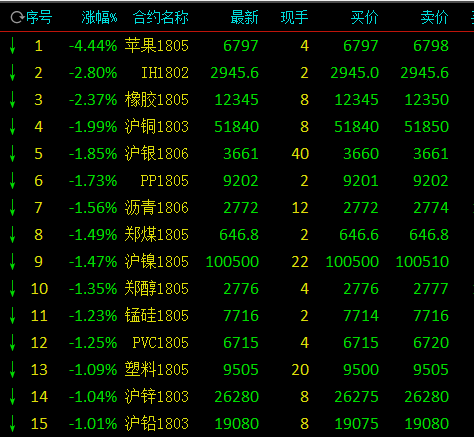Sort by the 现手 column header
The image size is (474, 437).
click(x=294, y=17)
